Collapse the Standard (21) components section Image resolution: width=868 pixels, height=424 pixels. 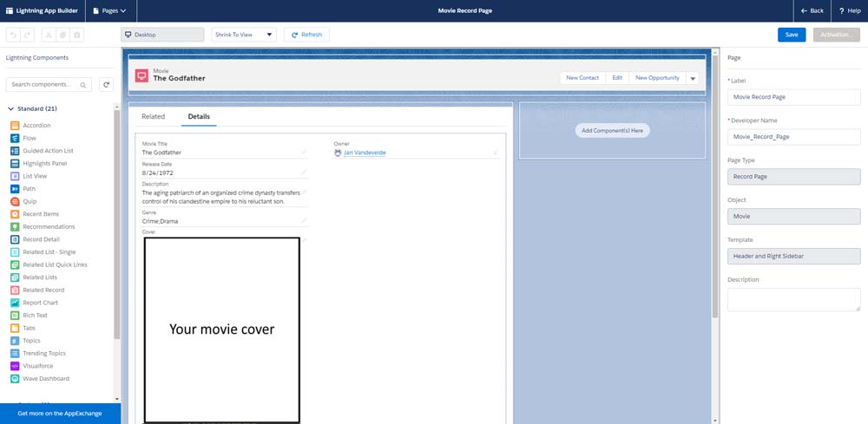[x=11, y=109]
